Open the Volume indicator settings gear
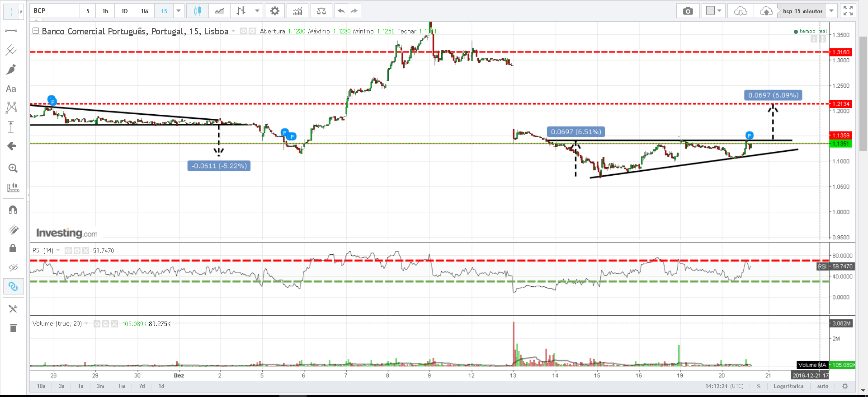Viewport: 868px width, 397px height. (x=105, y=324)
